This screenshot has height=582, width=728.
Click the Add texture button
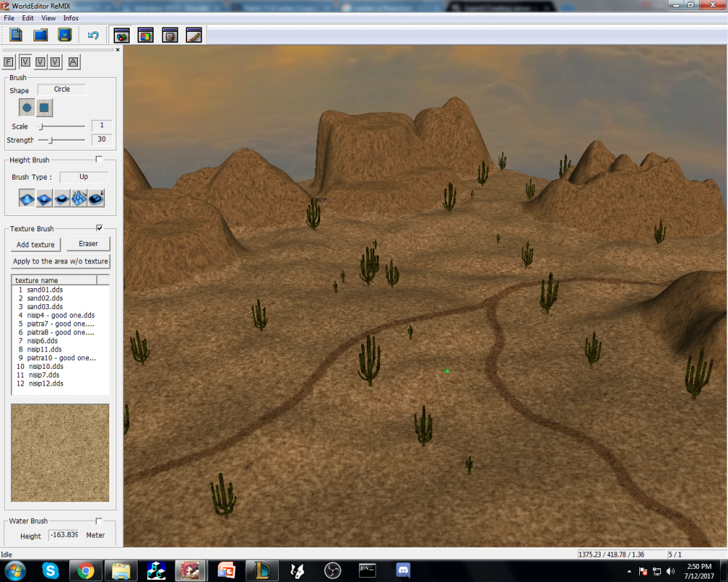[36, 244]
